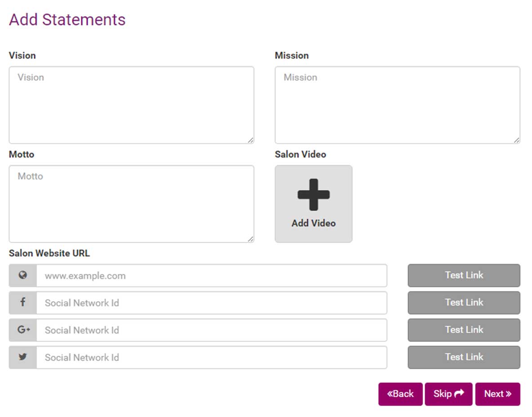Skip this step using the Skip button
Image resolution: width=532 pixels, height=417 pixels.
click(x=448, y=394)
